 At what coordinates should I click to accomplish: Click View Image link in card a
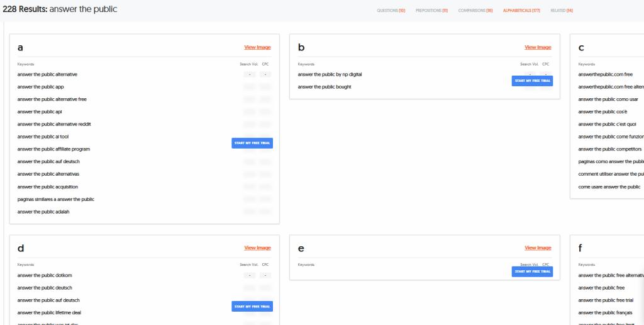click(x=257, y=47)
